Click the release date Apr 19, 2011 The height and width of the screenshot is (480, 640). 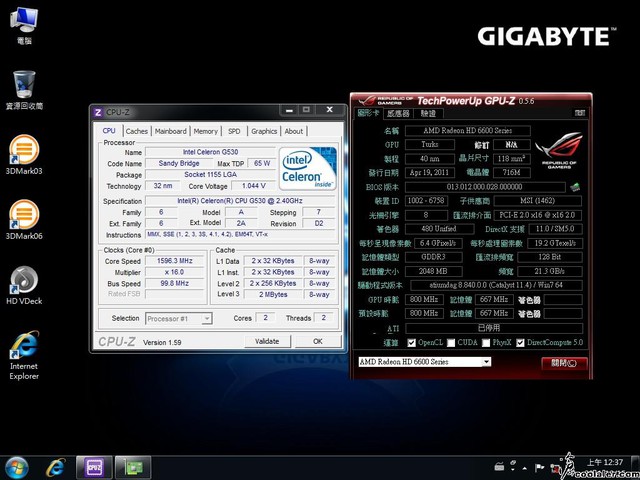pyautogui.click(x=429, y=173)
